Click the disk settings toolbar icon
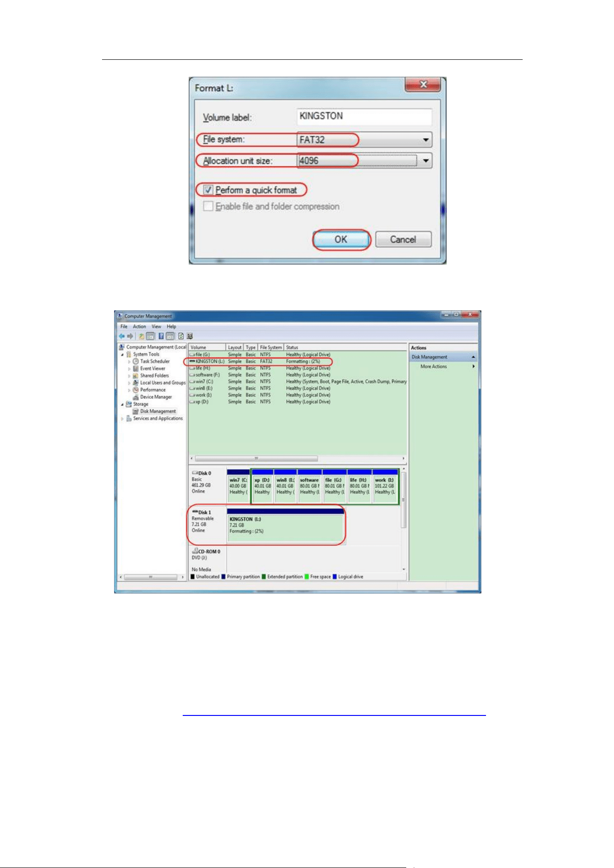 coord(190,336)
